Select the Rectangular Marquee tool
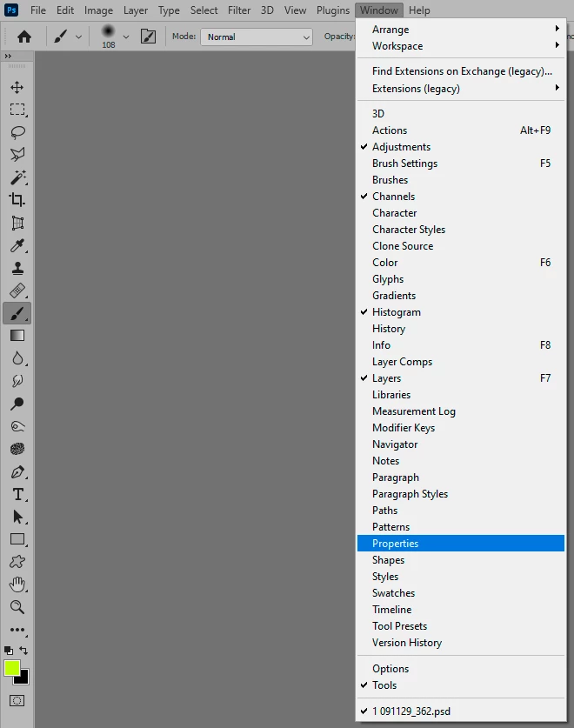The width and height of the screenshot is (574, 728). 17,110
